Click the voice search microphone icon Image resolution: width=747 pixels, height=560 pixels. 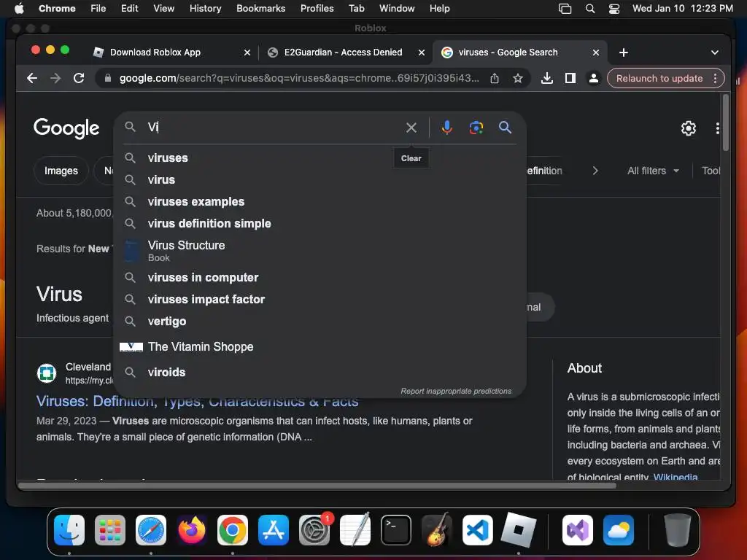point(446,127)
